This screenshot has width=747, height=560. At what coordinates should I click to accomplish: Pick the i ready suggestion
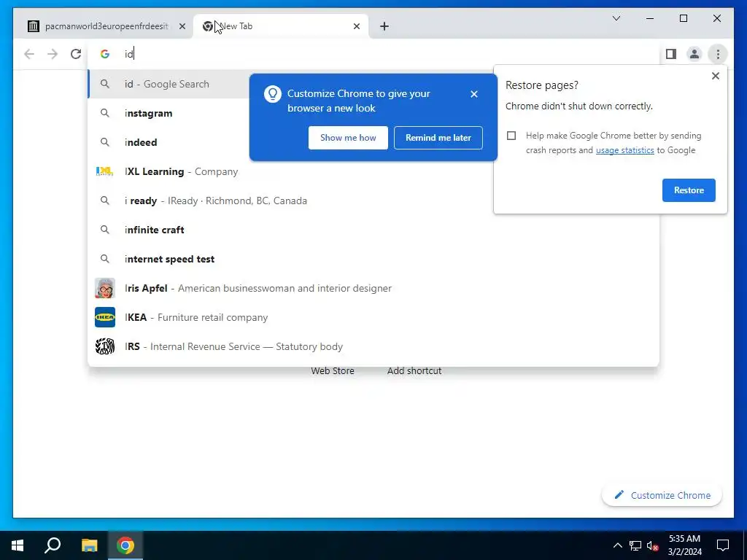tap(373, 201)
